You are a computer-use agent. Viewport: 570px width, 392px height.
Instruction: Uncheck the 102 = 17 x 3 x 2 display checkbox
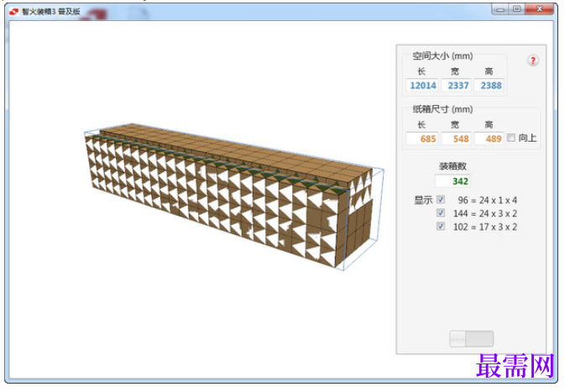pyautogui.click(x=441, y=227)
